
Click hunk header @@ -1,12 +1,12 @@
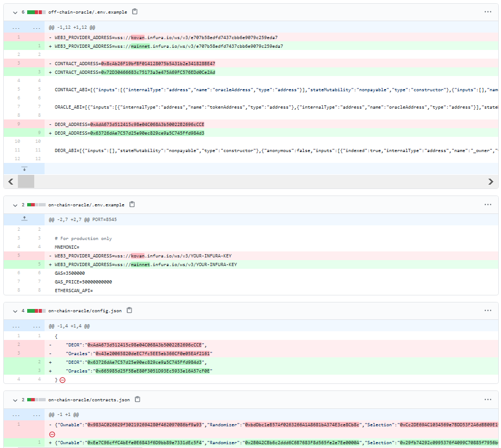click(72, 28)
